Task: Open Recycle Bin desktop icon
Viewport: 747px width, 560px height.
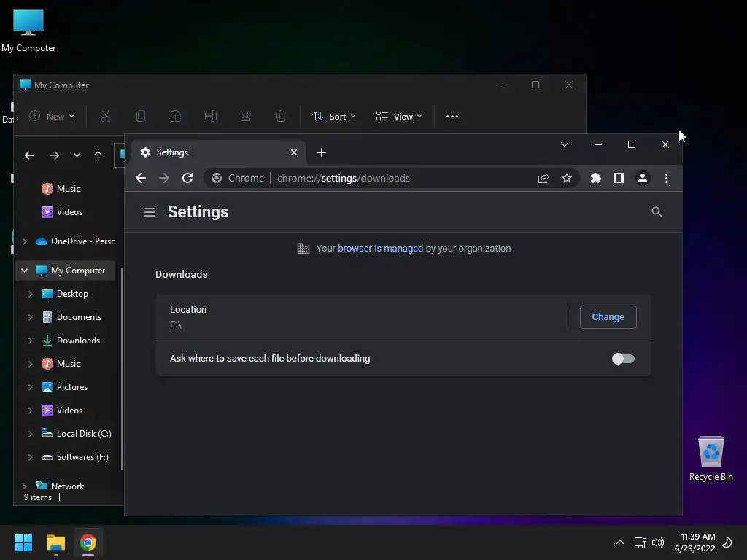Action: [711, 458]
